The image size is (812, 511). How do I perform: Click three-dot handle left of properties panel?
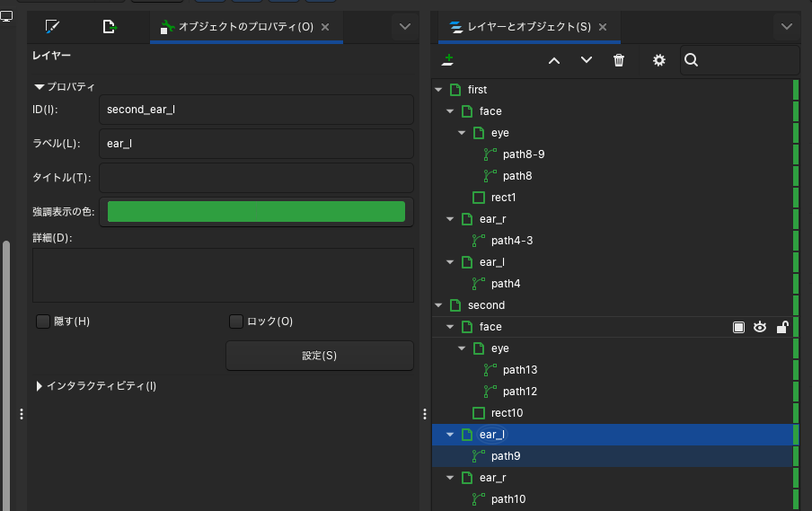pyautogui.click(x=22, y=414)
